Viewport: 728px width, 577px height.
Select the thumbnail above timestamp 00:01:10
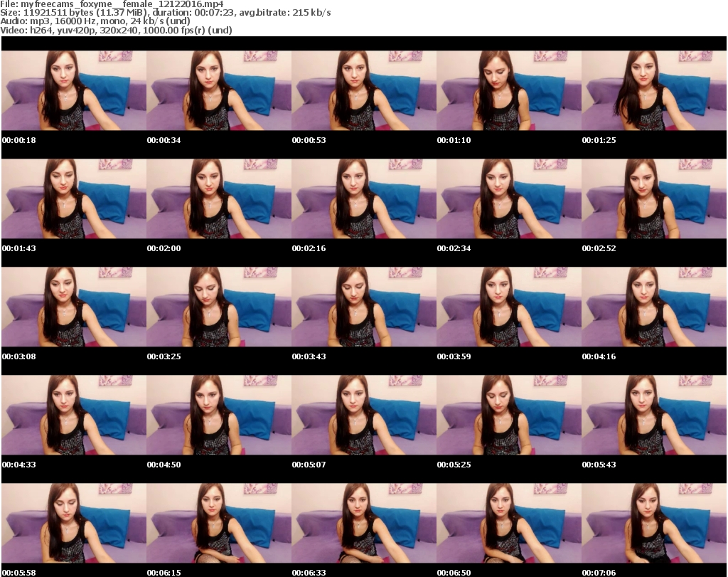coord(509,90)
